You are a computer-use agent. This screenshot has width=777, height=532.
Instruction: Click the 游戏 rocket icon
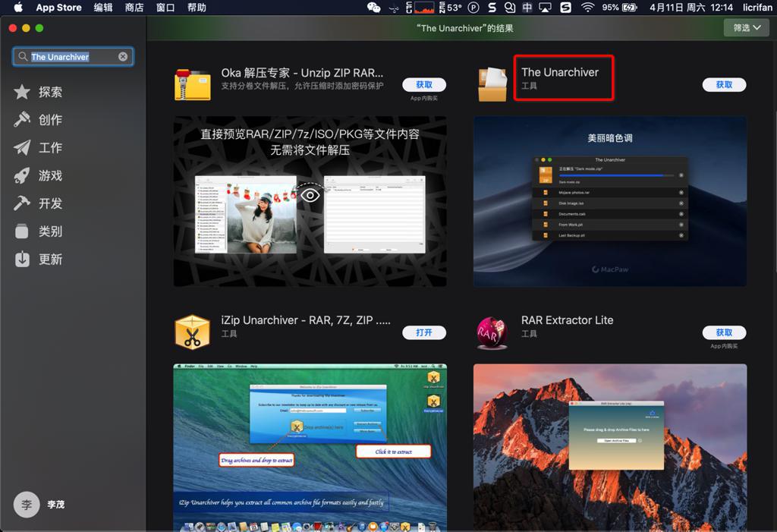click(x=22, y=175)
